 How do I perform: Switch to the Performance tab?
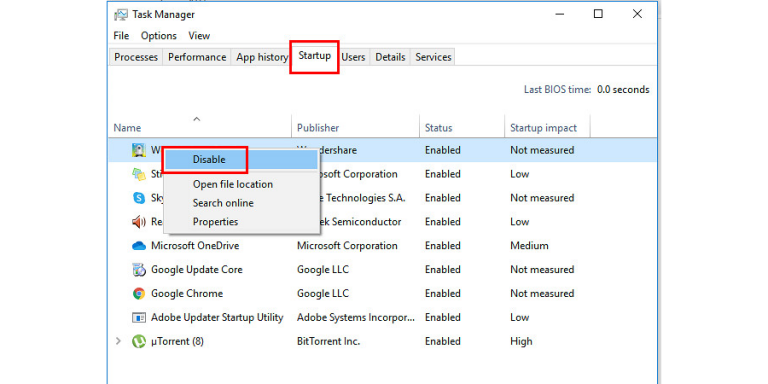pos(197,57)
